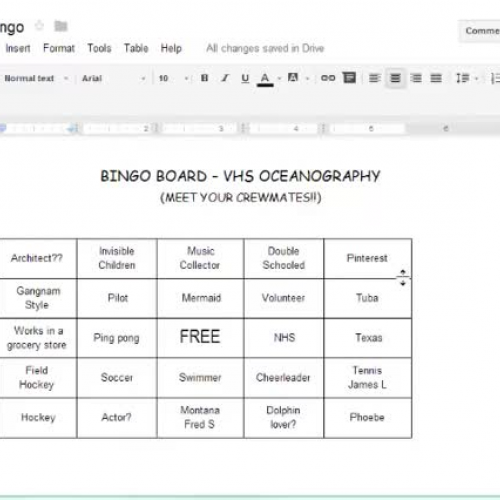500x500 pixels.
Task: Click the table row resize handle
Action: pos(403,278)
